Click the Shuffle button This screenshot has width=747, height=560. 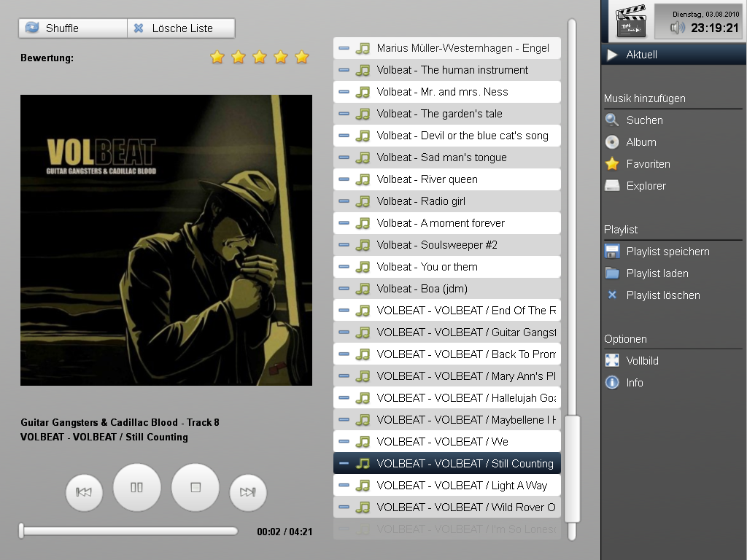tap(73, 28)
